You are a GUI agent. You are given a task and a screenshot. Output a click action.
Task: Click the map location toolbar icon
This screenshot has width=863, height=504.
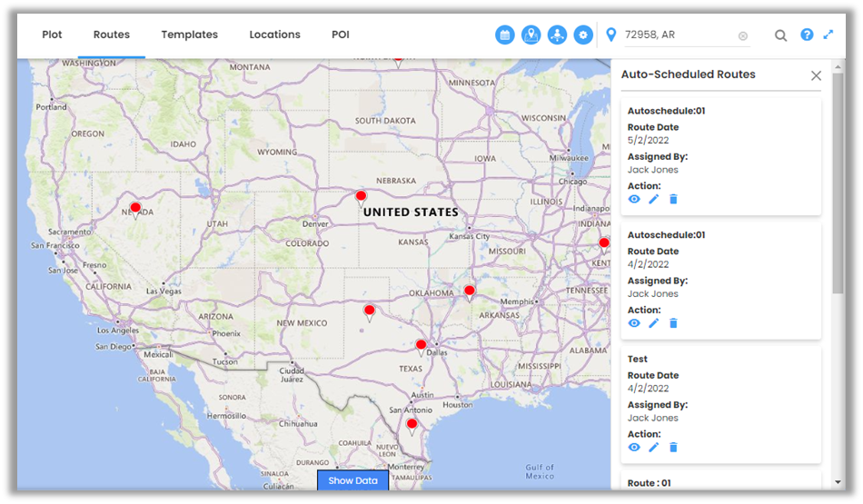pyautogui.click(x=531, y=35)
